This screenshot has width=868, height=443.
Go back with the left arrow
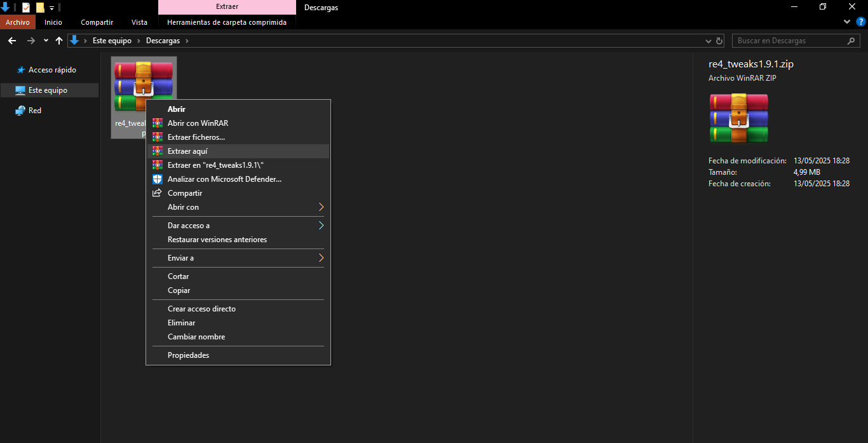pos(11,41)
